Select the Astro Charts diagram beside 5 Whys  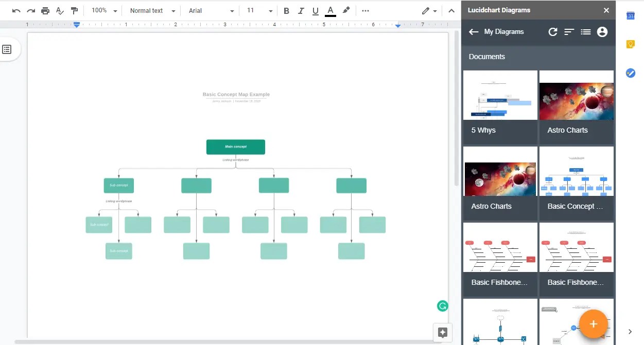coord(577,107)
